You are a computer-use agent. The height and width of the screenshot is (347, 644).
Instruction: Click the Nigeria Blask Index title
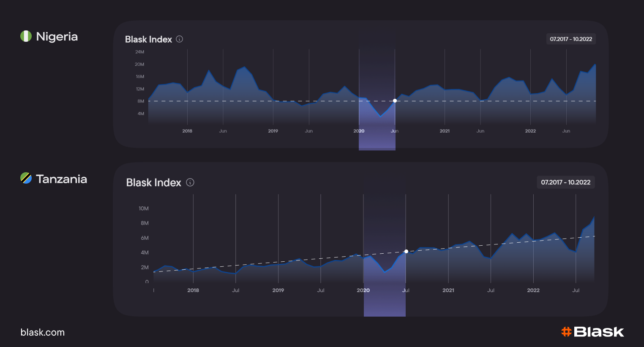point(148,39)
